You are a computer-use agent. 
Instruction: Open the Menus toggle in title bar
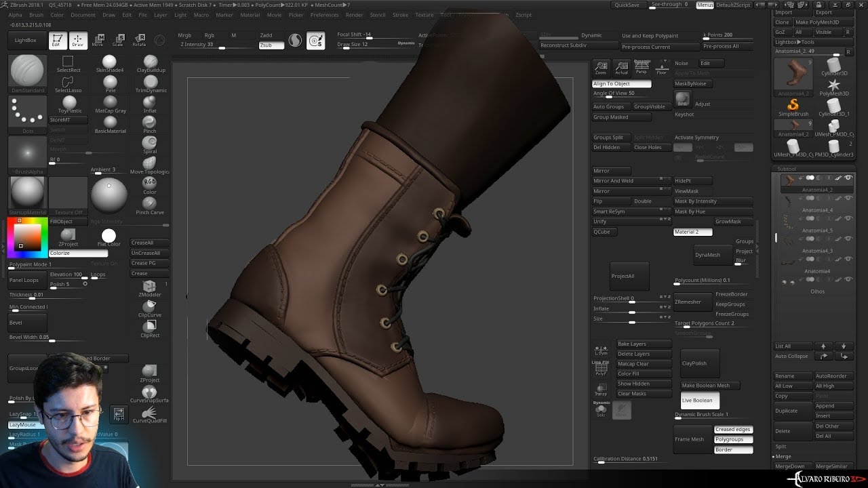point(705,5)
